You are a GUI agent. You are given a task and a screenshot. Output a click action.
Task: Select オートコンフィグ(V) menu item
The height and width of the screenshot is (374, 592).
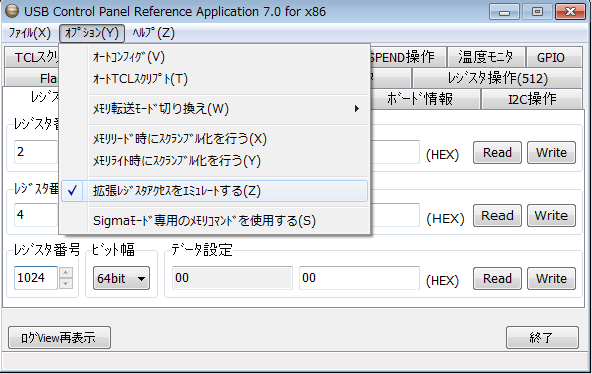point(214,57)
